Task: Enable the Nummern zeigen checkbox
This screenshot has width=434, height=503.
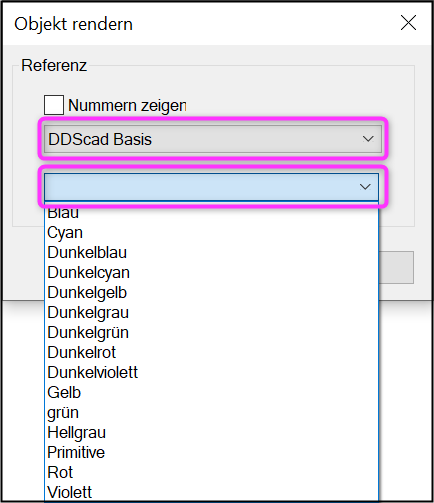Action: [x=54, y=105]
